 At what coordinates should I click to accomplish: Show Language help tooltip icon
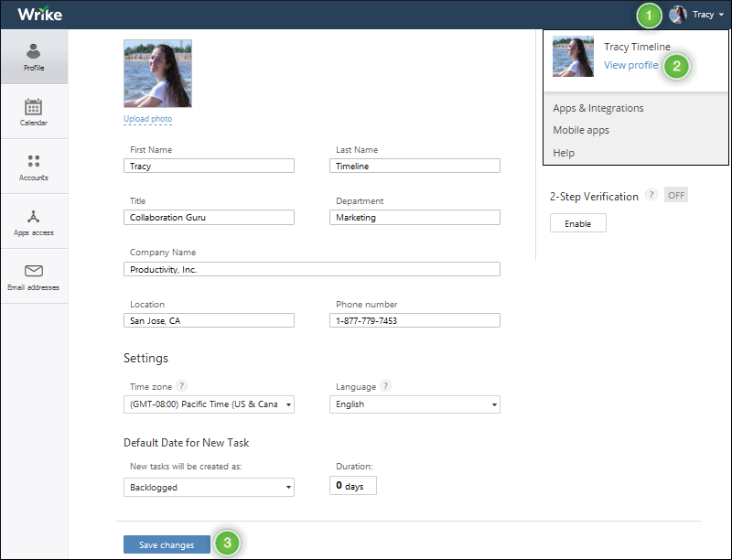[x=385, y=386]
